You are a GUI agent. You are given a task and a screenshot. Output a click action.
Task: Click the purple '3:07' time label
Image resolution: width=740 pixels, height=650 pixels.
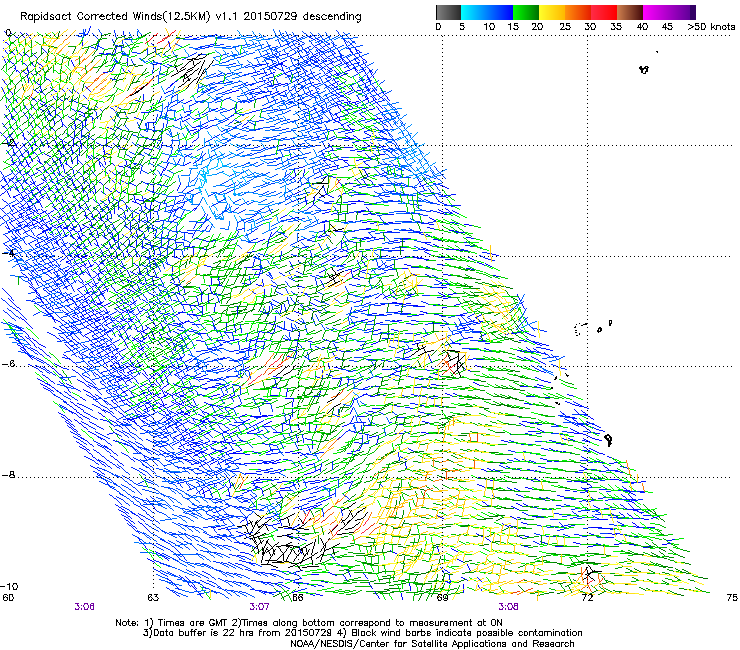260,607
